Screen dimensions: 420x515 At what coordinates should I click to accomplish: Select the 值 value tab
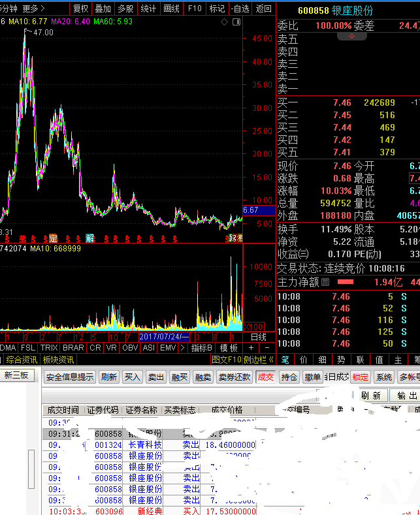(x=379, y=360)
